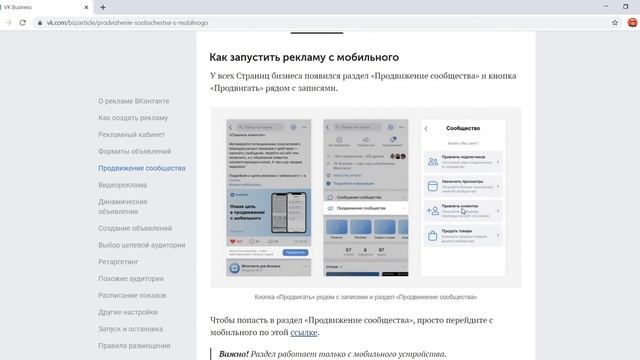Click the image caption about 'Продвигать' button
The height and width of the screenshot is (360, 640).
click(x=366, y=297)
